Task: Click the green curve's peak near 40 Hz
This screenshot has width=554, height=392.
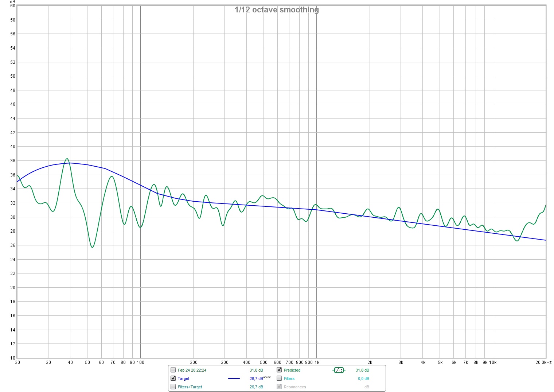Action: pos(67,159)
